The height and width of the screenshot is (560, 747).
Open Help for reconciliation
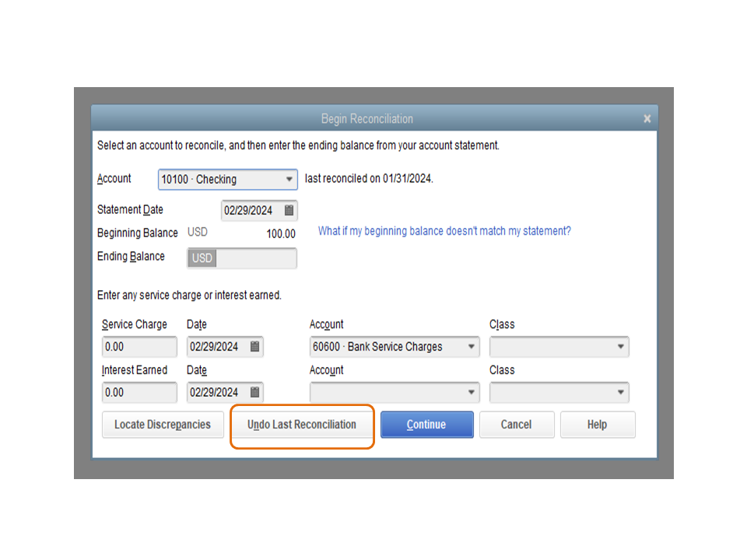598,425
